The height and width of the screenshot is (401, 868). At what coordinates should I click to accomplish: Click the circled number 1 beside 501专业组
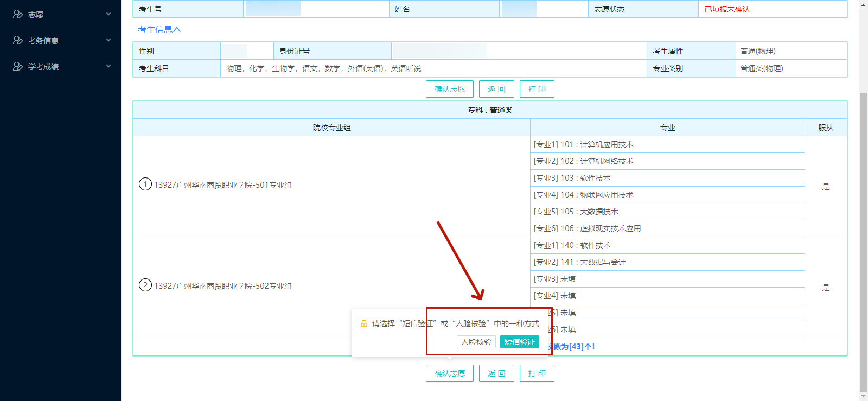[145, 184]
